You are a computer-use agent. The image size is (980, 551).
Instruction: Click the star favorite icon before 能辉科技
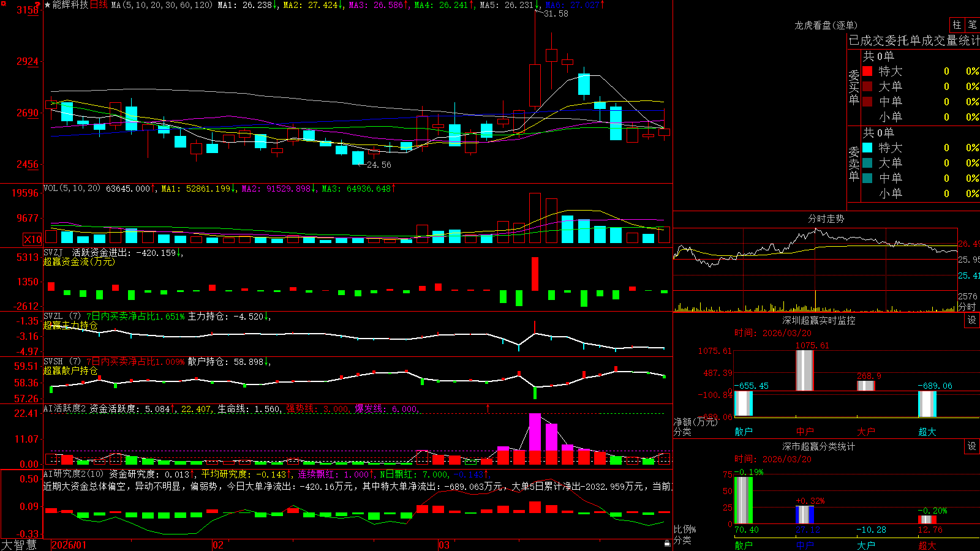click(x=47, y=5)
